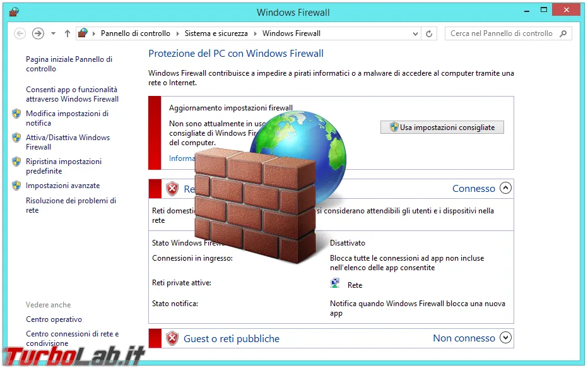Open Modifica impostazioni di notifica

point(67,118)
